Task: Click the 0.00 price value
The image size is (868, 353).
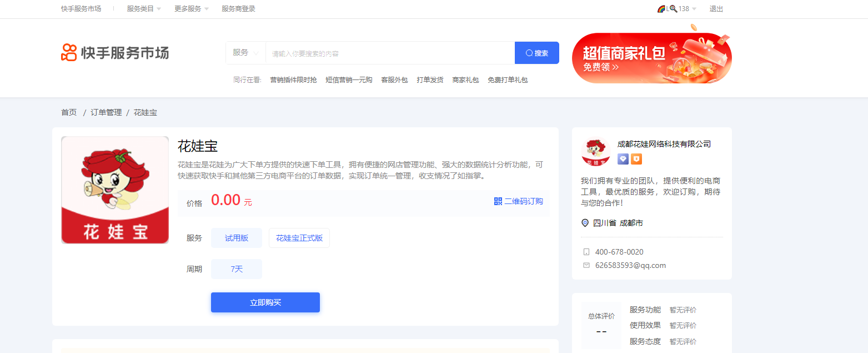Action: pos(225,200)
